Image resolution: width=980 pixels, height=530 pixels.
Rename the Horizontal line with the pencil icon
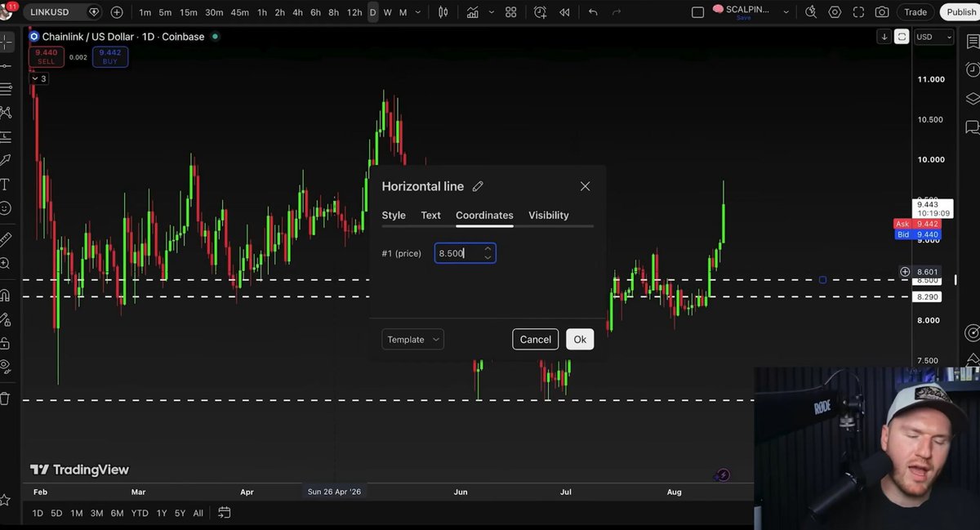pyautogui.click(x=478, y=186)
